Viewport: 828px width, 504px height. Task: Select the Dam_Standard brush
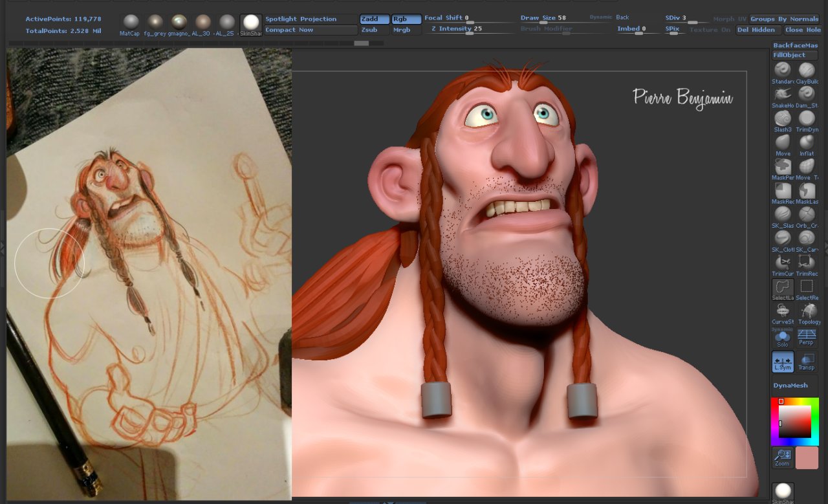tap(807, 97)
